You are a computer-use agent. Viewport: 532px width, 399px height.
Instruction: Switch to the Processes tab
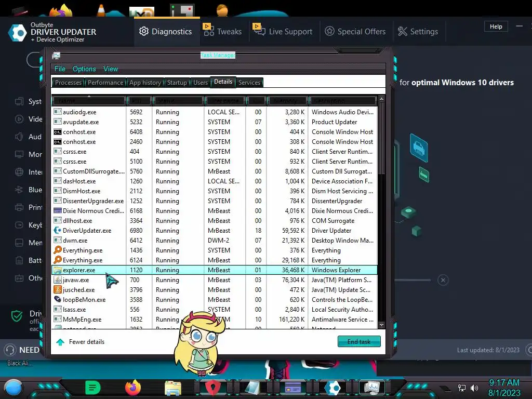pyautogui.click(x=68, y=83)
